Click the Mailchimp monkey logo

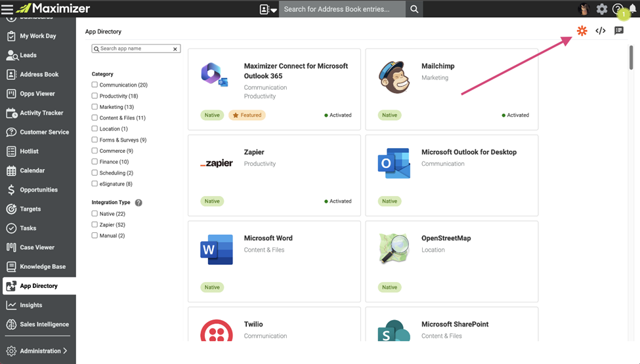click(x=394, y=77)
